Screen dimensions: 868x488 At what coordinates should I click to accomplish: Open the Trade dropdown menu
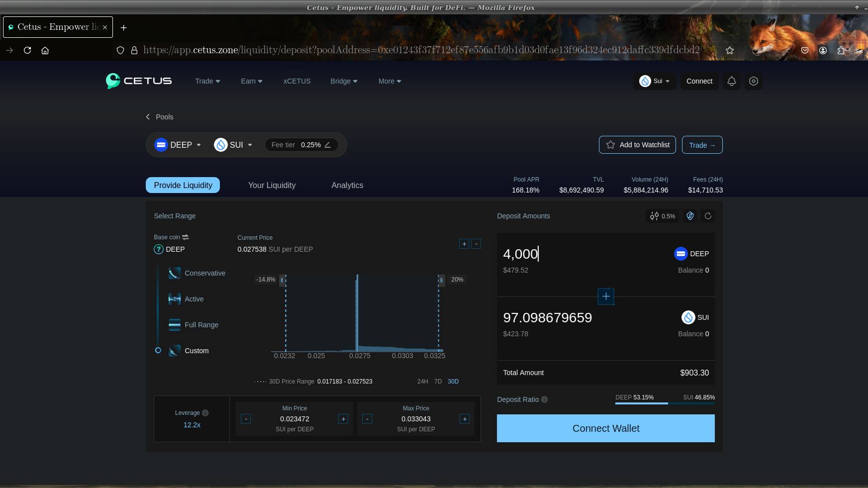[x=207, y=81]
